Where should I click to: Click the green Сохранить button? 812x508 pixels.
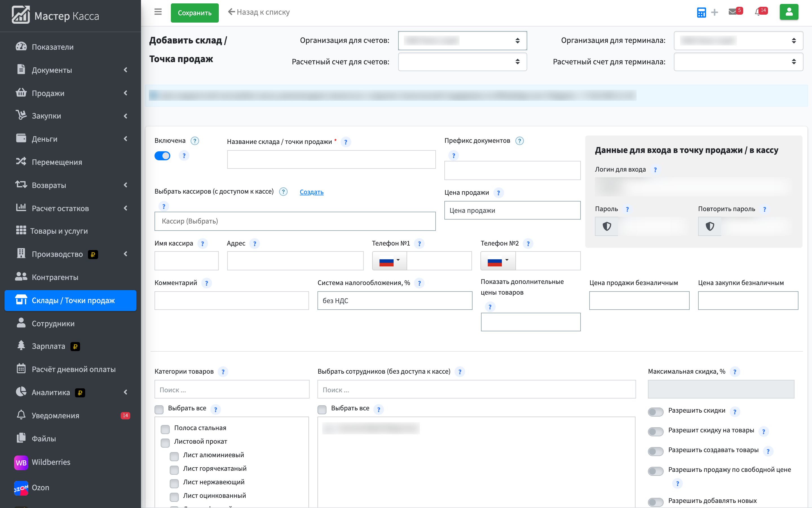(195, 13)
